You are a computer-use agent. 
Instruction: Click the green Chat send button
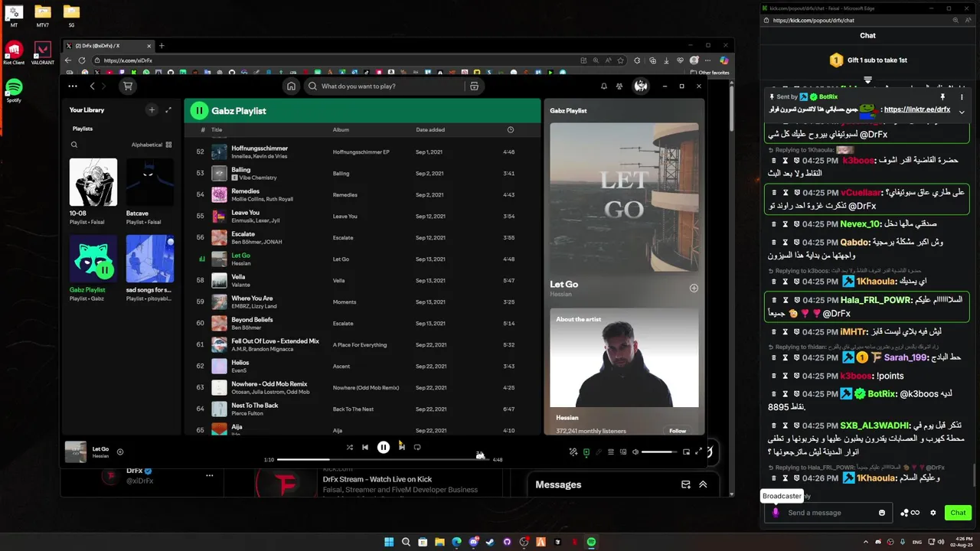click(x=958, y=513)
